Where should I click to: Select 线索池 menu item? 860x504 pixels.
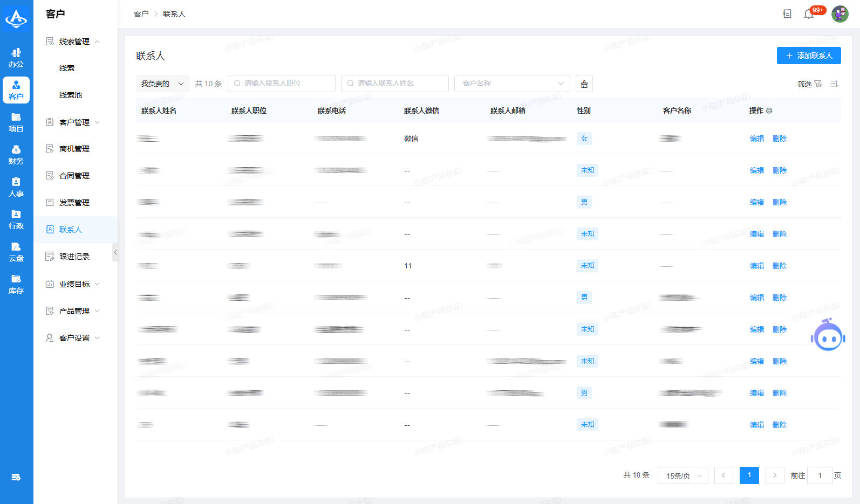(71, 95)
